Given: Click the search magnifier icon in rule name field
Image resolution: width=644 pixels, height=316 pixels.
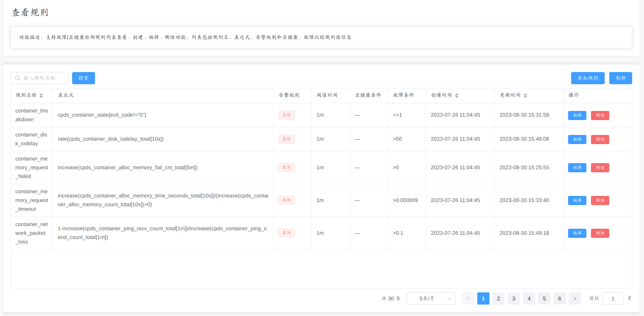Looking at the screenshot, I should [18, 78].
